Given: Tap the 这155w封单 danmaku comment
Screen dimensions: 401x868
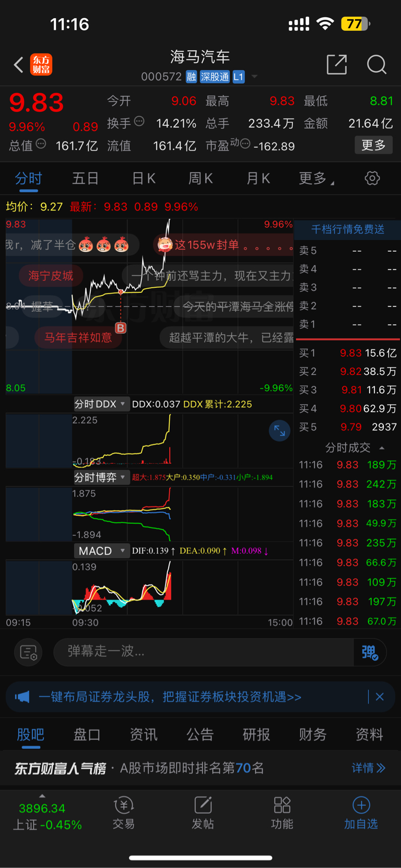Looking at the screenshot, I should (x=223, y=244).
